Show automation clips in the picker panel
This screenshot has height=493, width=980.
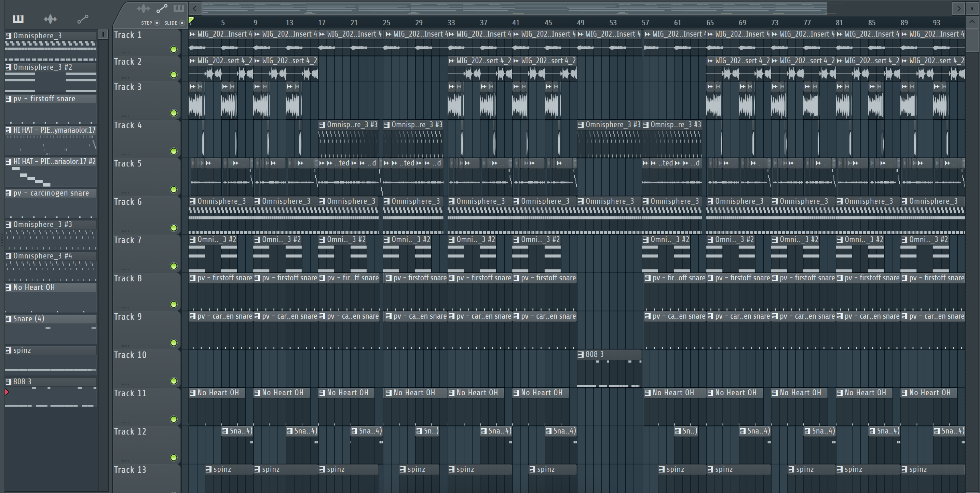tap(83, 19)
